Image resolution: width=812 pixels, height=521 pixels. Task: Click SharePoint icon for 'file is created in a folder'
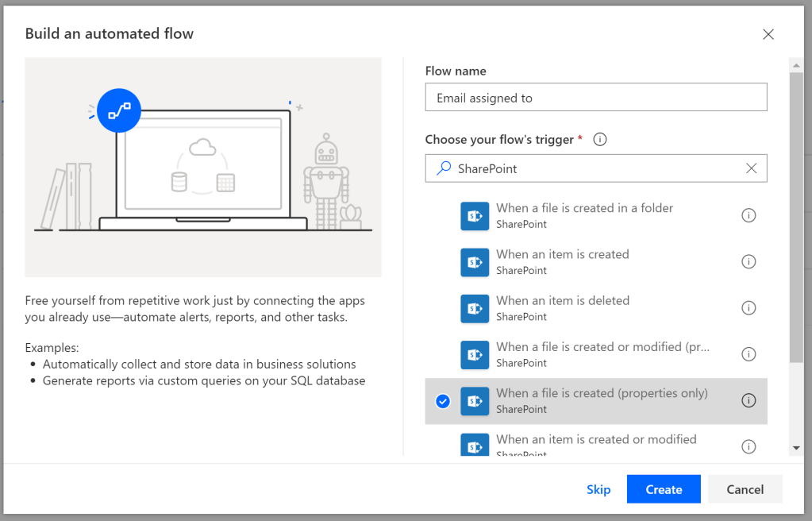click(x=475, y=216)
